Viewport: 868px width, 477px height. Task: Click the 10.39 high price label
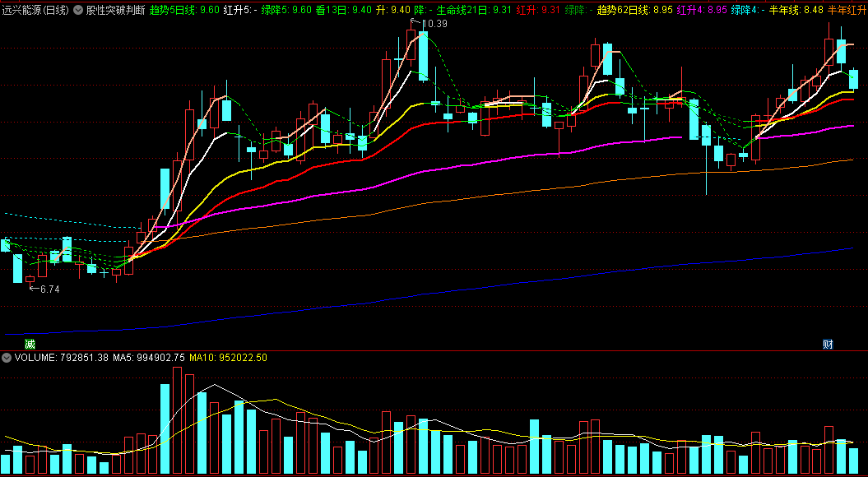[x=434, y=24]
